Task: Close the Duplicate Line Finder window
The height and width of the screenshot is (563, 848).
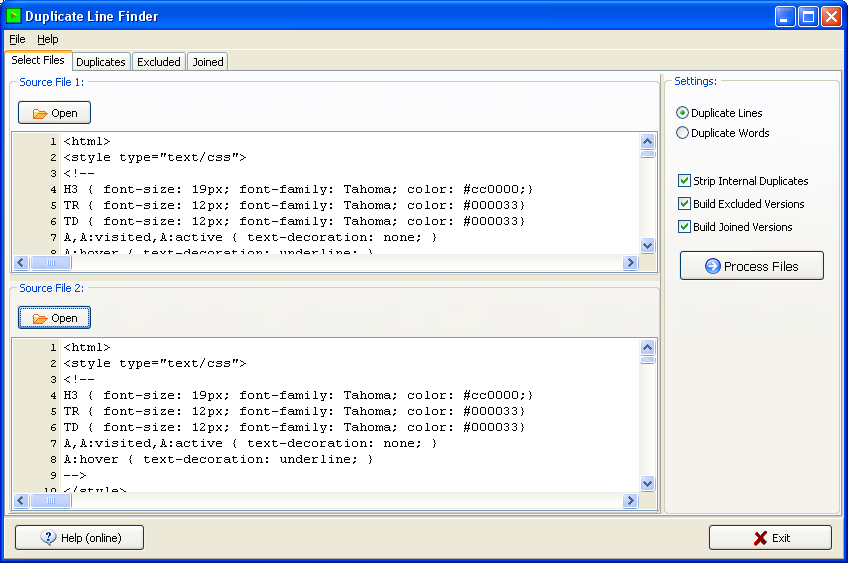Action: tap(831, 17)
